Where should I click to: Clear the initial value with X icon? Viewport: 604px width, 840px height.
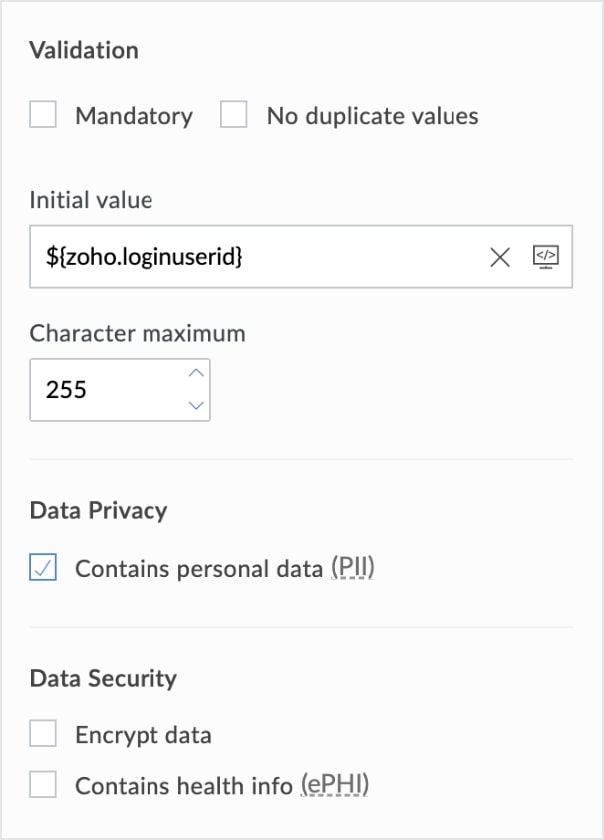pyautogui.click(x=500, y=258)
